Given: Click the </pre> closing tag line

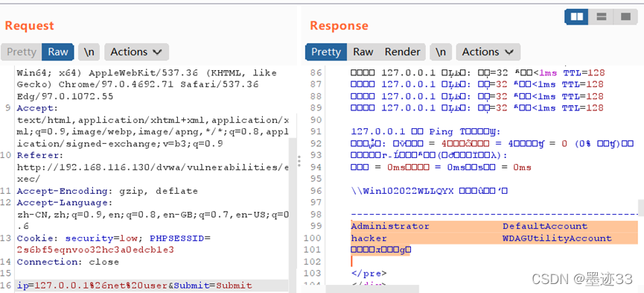Looking at the screenshot, I should click(x=369, y=274).
